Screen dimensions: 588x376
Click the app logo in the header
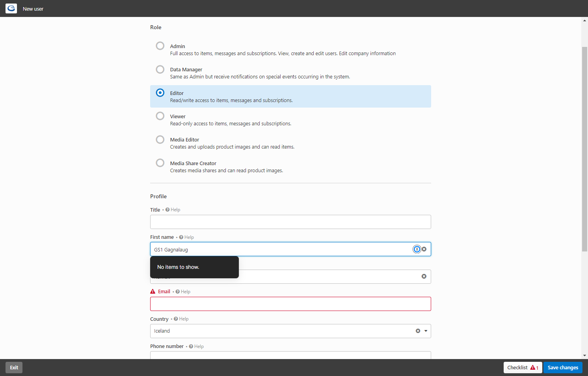pyautogui.click(x=11, y=8)
